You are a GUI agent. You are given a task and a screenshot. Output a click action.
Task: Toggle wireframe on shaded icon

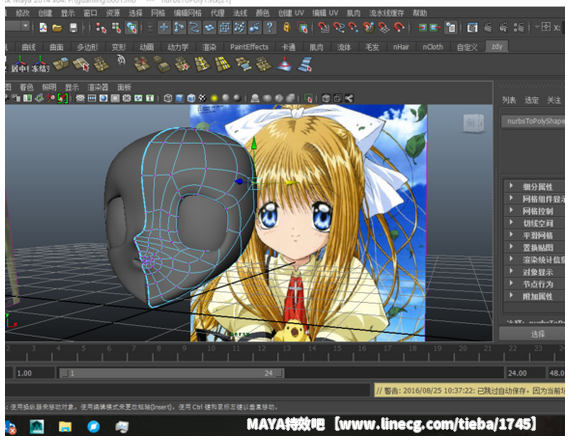point(191,98)
